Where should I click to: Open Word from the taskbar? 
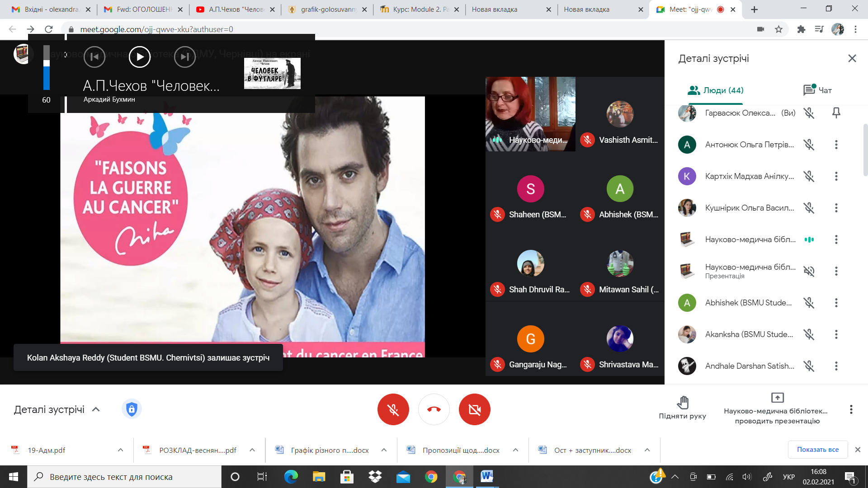click(x=487, y=477)
